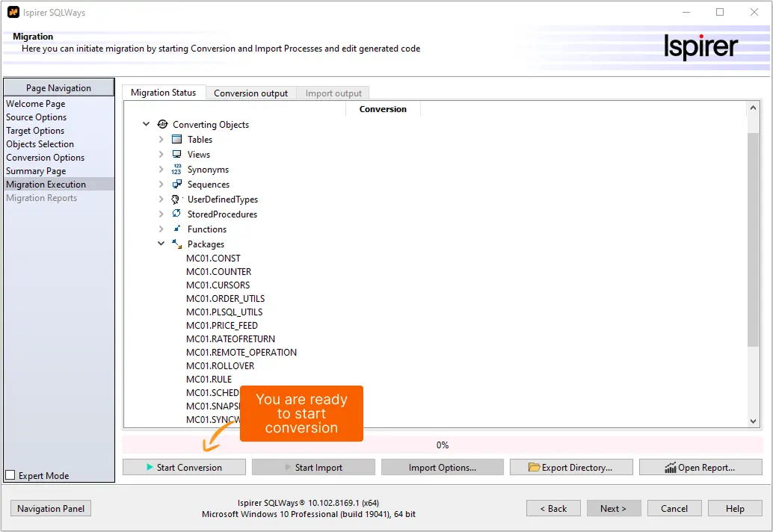773x532 pixels.
Task: Expand the Synonyms node
Action: [x=161, y=170]
